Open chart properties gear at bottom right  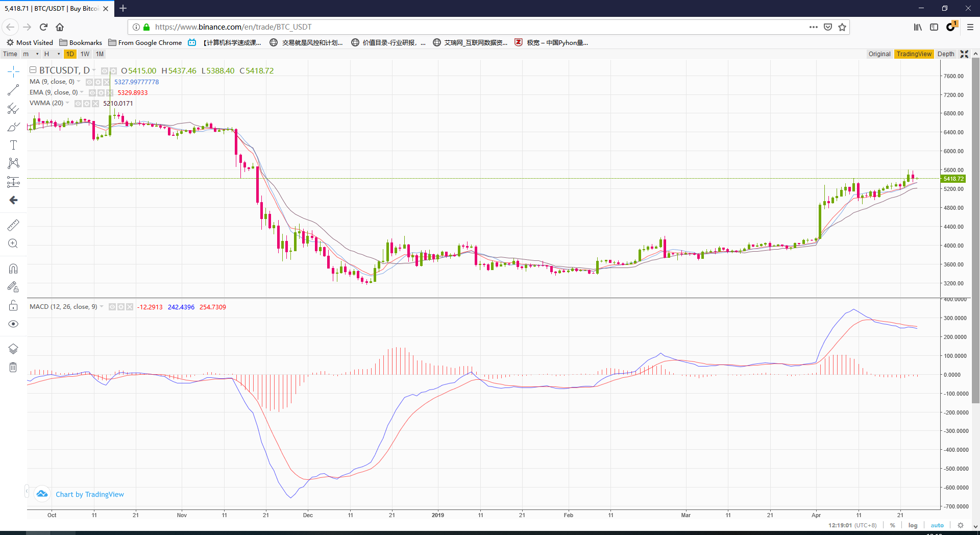tap(961, 525)
